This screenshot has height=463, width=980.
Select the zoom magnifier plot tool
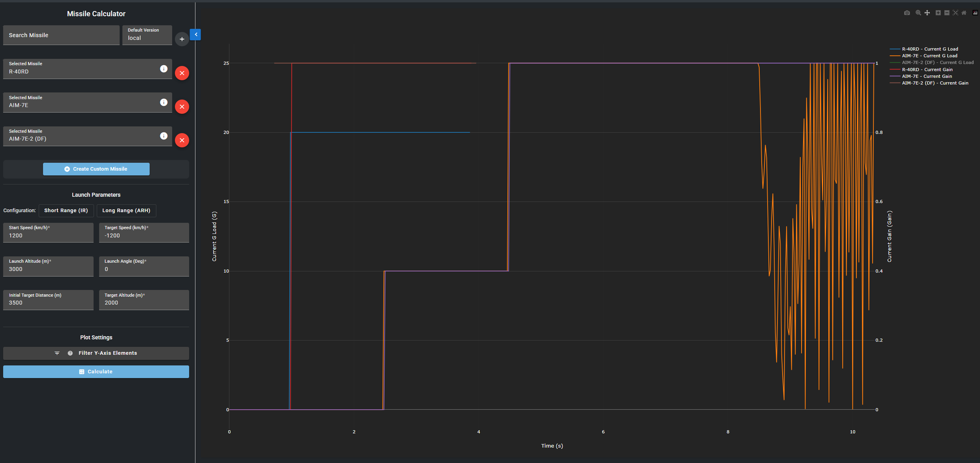[x=918, y=13]
